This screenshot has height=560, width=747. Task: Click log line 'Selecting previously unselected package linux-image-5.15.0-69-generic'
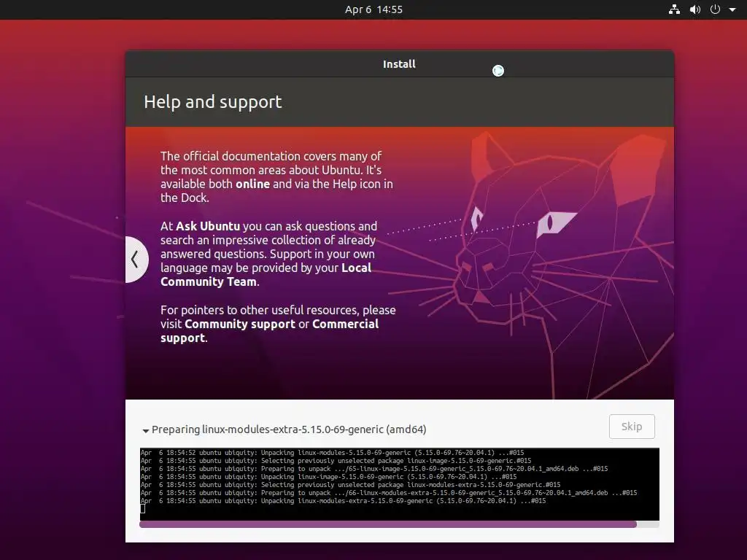click(336, 461)
